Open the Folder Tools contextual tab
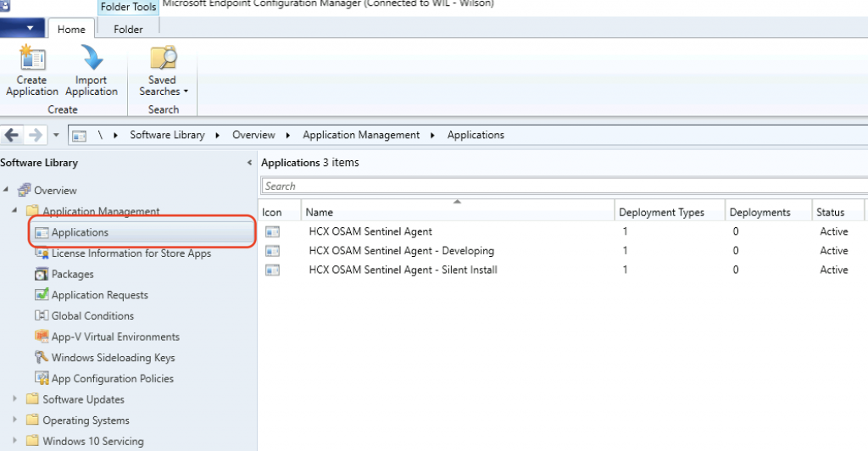The height and width of the screenshot is (451, 868). click(x=128, y=7)
